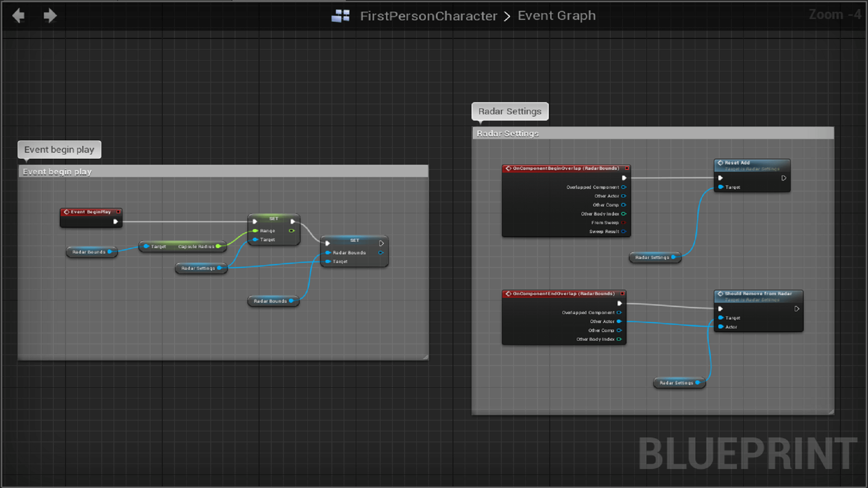Click the 'Event begin play' comment title bar
The height and width of the screenshot is (488, 868).
click(223, 172)
